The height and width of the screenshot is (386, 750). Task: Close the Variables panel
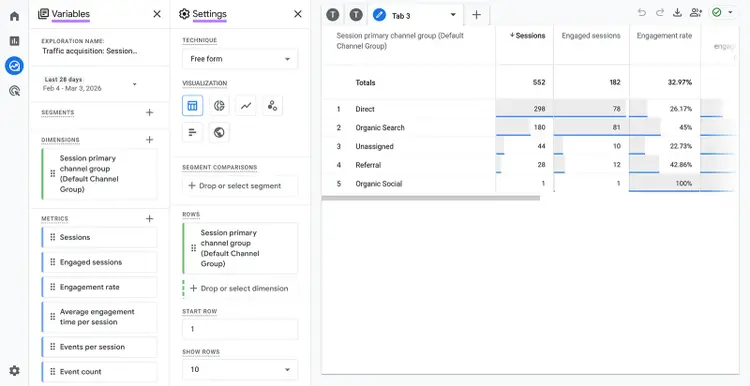[x=157, y=14]
